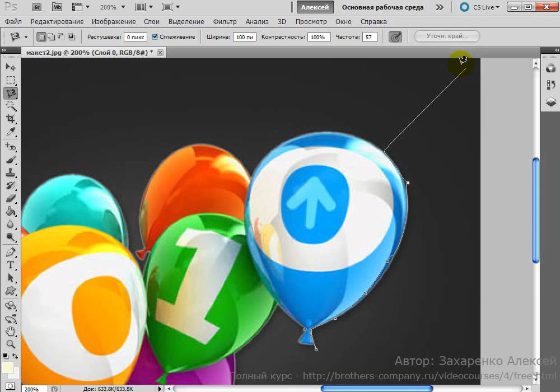
Task: Switch to the Алексей workspace
Action: click(x=315, y=7)
